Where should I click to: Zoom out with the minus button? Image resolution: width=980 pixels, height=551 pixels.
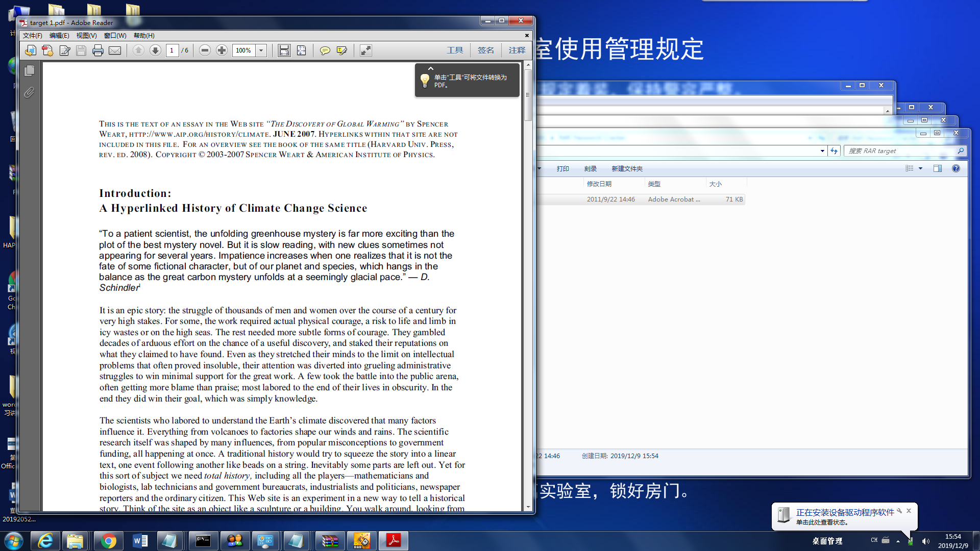tap(205, 51)
